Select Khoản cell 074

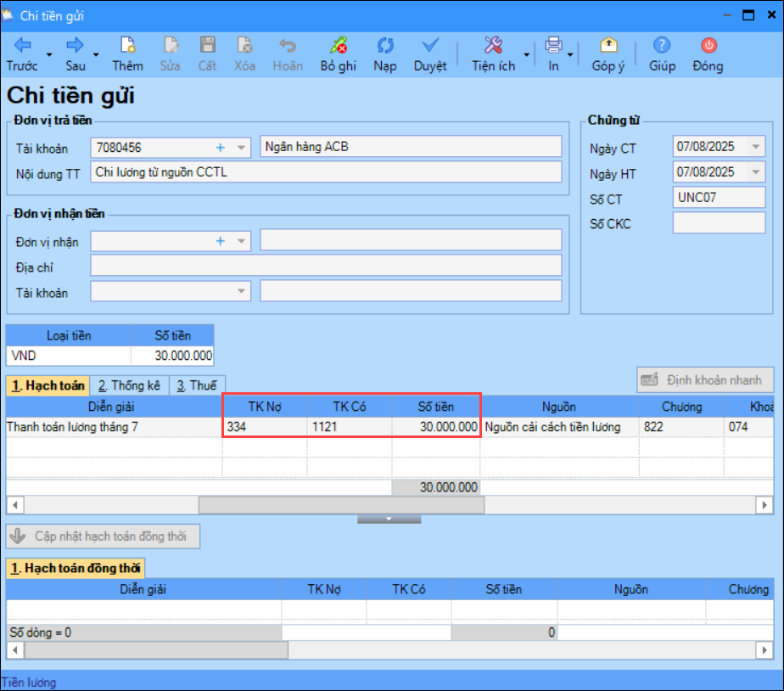tap(749, 427)
